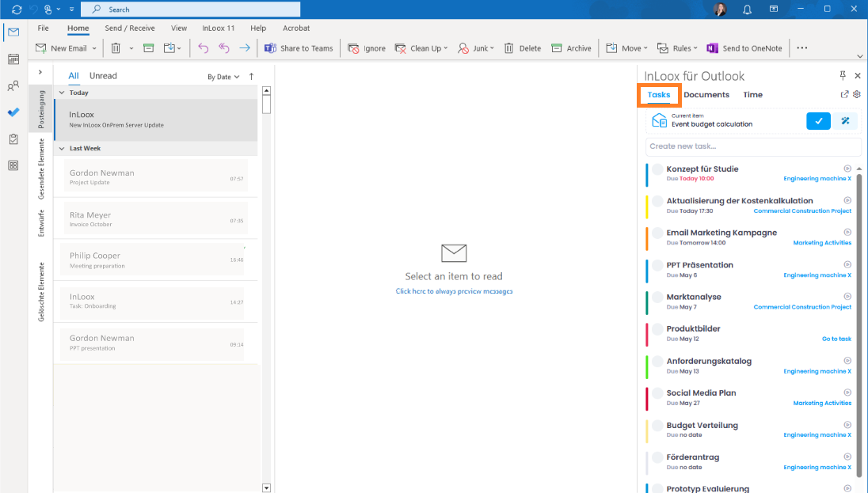Screen dimensions: 868x493
Task: Click the Search box in title bar
Action: click(190, 9)
